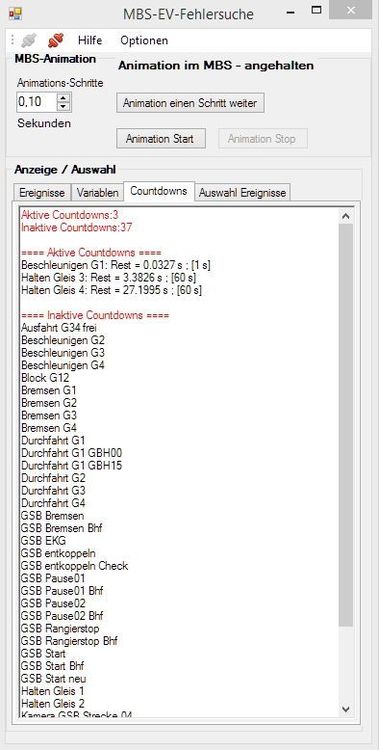Open the Auswahl Ereignisse tab
This screenshot has width=379, height=750.
(243, 193)
